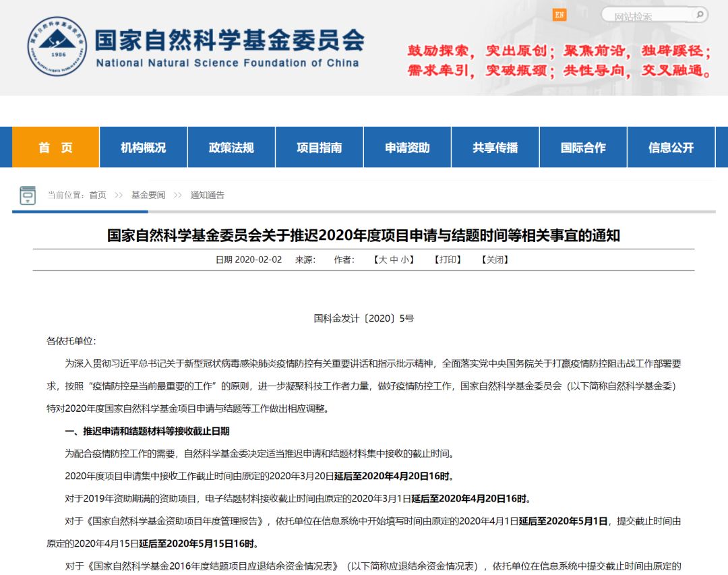Image resolution: width=728 pixels, height=575 pixels.
Task: Open the 信息公开 navigation tab
Action: 671,147
